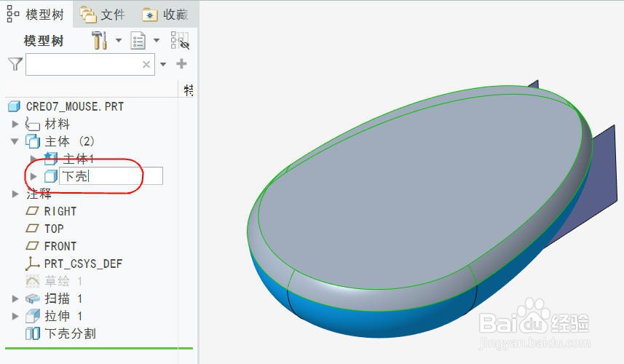This screenshot has width=624, height=364.
Task: Collapse the 主体 (2) node
Action: coord(15,141)
